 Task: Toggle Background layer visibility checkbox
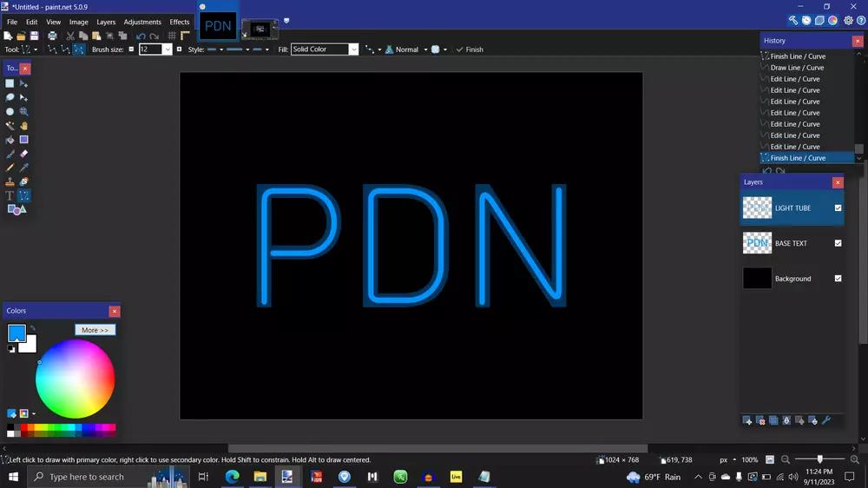coord(838,279)
